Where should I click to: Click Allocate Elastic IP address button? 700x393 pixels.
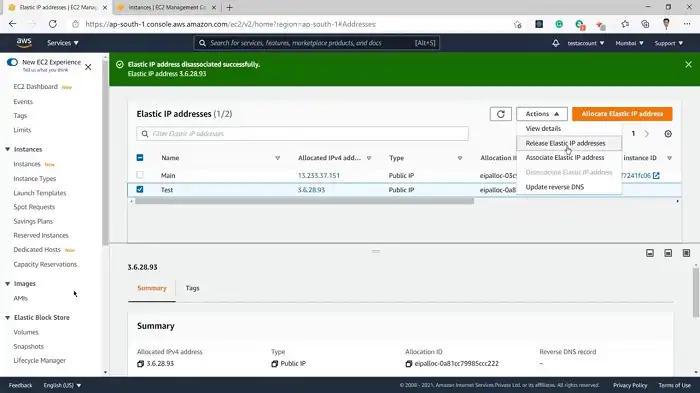622,114
